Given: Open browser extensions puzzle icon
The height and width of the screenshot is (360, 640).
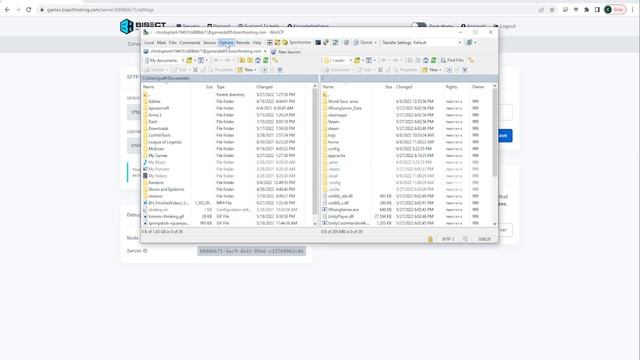Looking at the screenshot, I should coord(587,9).
